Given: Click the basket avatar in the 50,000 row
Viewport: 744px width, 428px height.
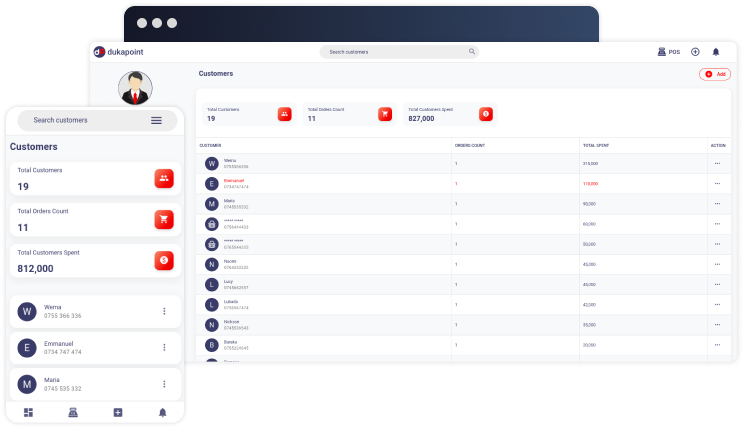Looking at the screenshot, I should [212, 244].
